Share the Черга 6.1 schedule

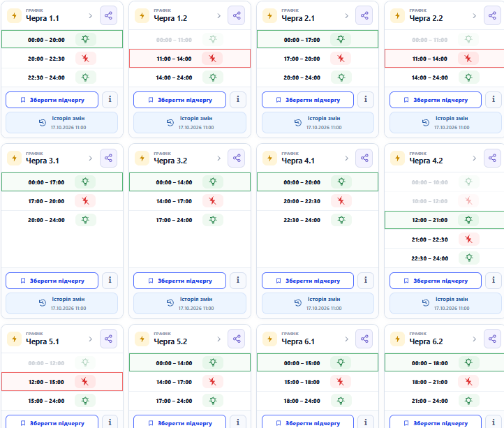(364, 339)
